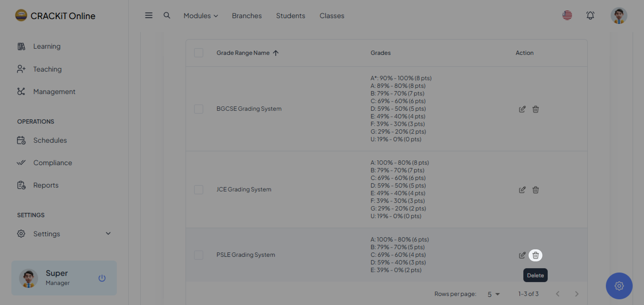Screen dimensions: 644x305
Task: Change language via US flag icon
Action: (567, 15)
